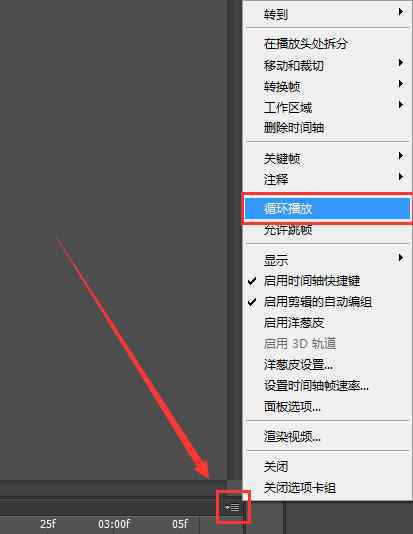This screenshot has width=413, height=534.
Task: Enable 启用洋葱皮 option
Action: tap(328, 323)
